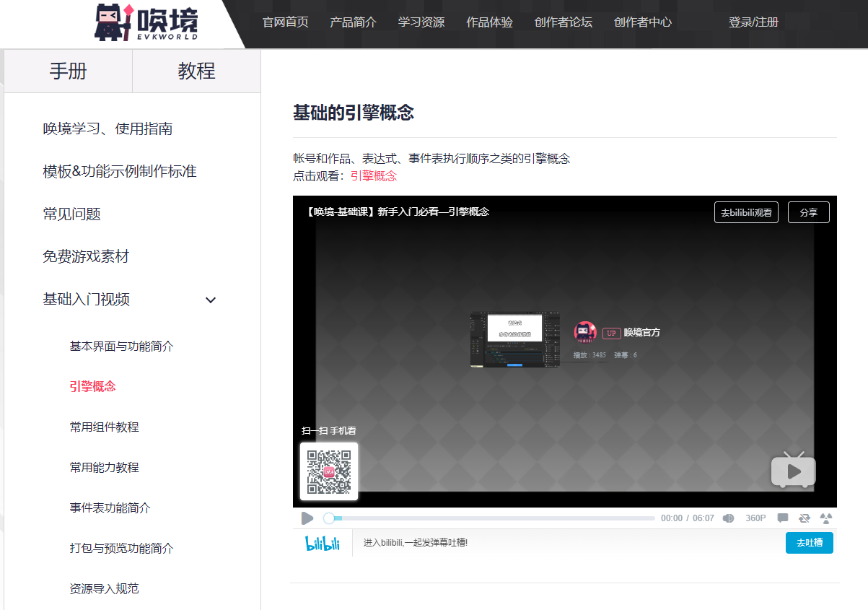Switch to the 手册 tab
868x610 pixels.
[68, 71]
